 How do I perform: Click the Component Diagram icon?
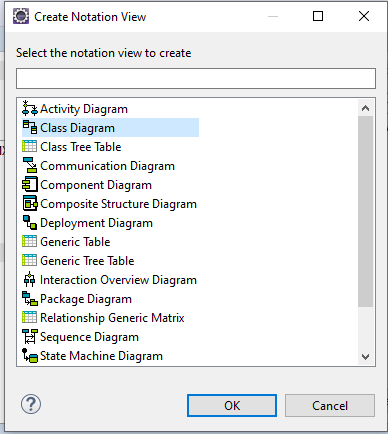click(30, 185)
